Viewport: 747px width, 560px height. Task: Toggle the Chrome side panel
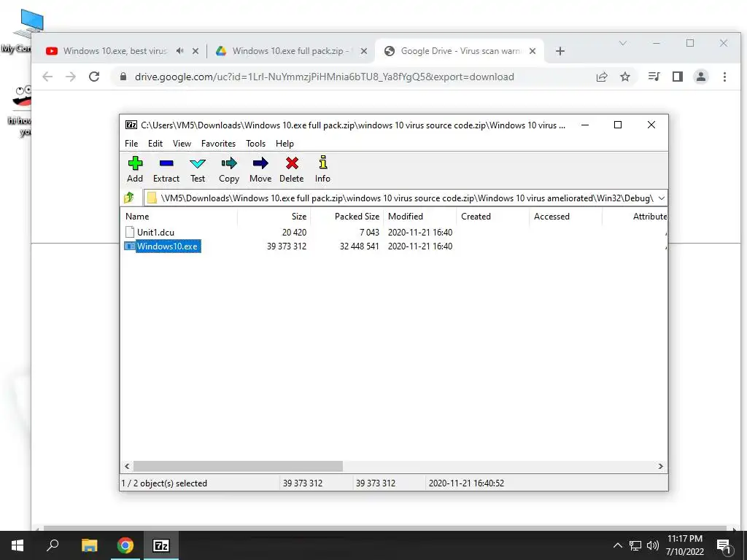[x=678, y=77]
